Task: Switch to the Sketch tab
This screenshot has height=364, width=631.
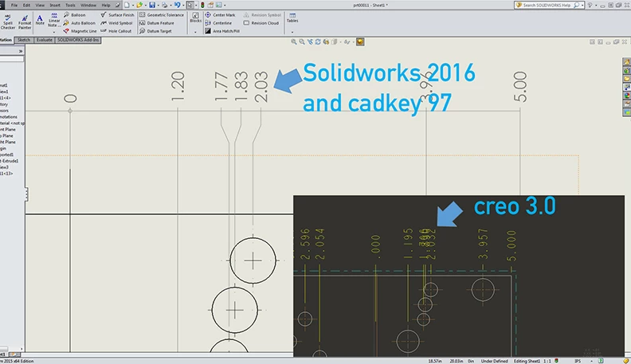Action: [24, 40]
